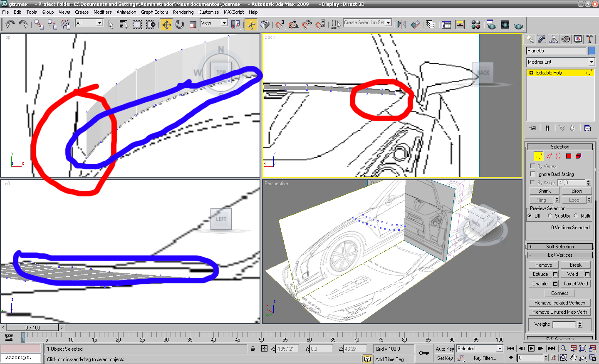Screen dimensions: 599x364
Task: Switch to the Utilities hammer panel
Action: pyautogui.click(x=589, y=39)
